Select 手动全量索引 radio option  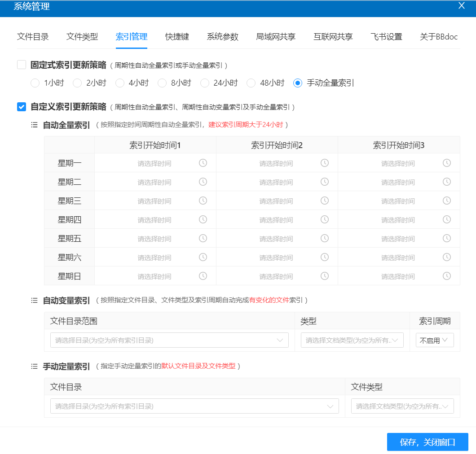click(x=298, y=83)
